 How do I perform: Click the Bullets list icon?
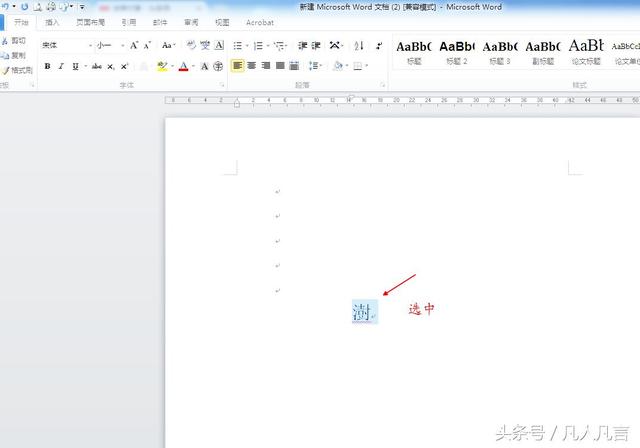(x=238, y=46)
